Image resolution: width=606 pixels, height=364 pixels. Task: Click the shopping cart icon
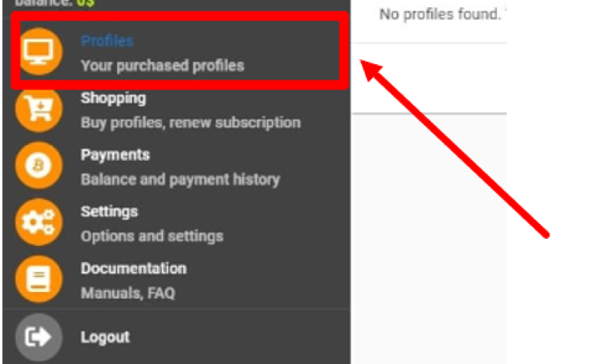[x=39, y=109]
